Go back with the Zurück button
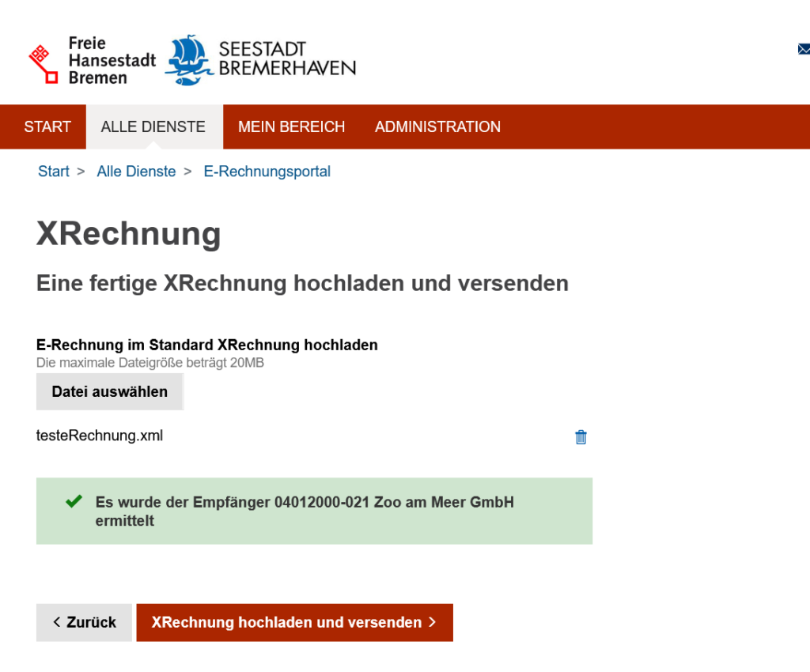This screenshot has height=672, width=810. 84,622
